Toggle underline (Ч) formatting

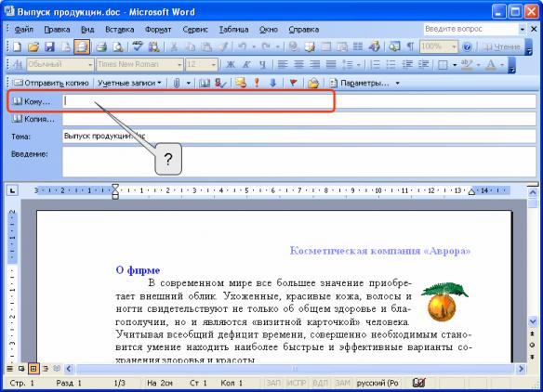[262, 64]
